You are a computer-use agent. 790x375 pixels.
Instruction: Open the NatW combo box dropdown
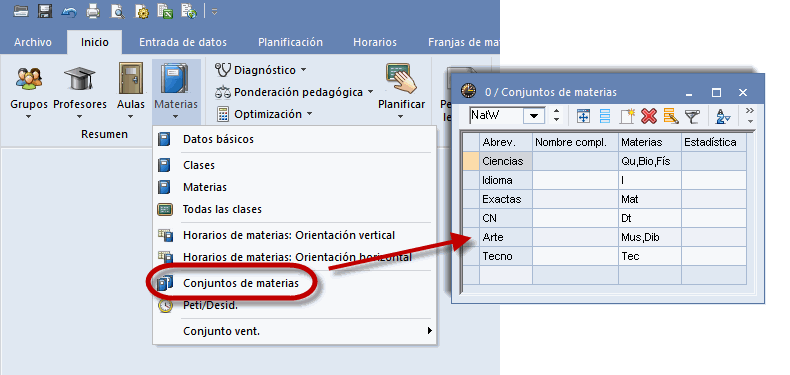[535, 116]
